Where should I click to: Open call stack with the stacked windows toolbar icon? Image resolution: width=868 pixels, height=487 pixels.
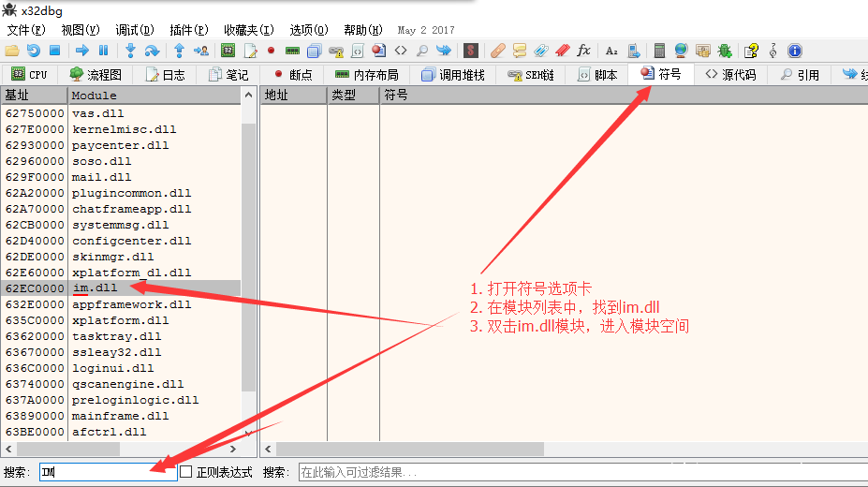314,51
